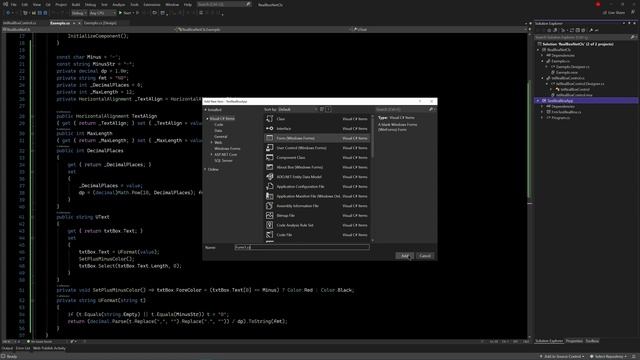The width and height of the screenshot is (640, 360).
Task: Open Sort by Default dropdown
Action: (x=298, y=109)
